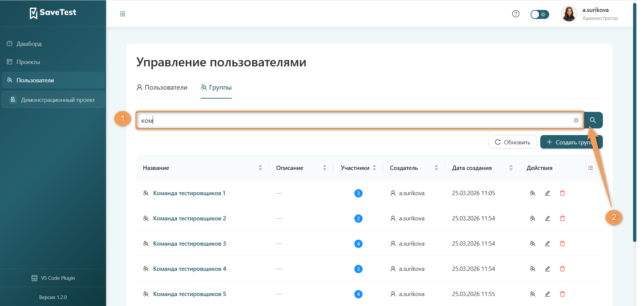Viewport: 644px width, 306px height.
Task: Sort the table by Участники column
Action: click(x=375, y=168)
